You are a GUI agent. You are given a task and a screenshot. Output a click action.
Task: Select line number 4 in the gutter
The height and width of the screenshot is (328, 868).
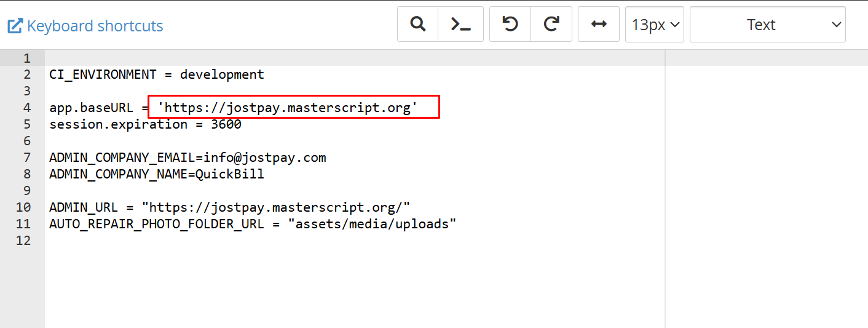click(26, 108)
